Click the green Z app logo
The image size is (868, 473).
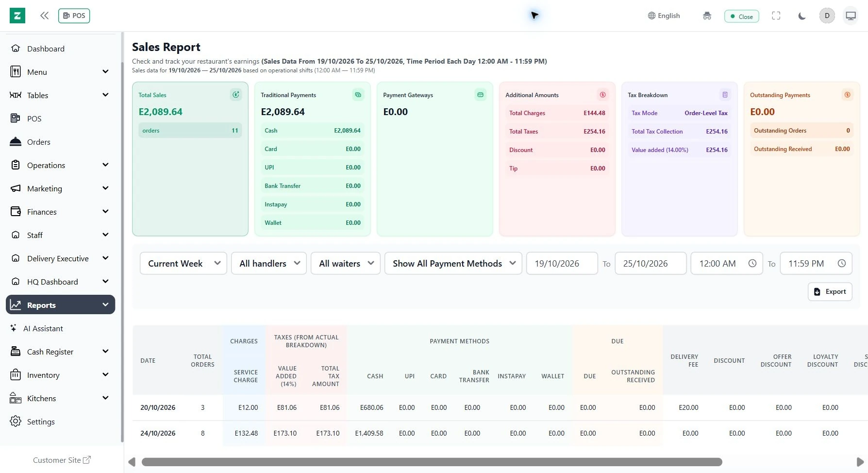[x=17, y=16]
